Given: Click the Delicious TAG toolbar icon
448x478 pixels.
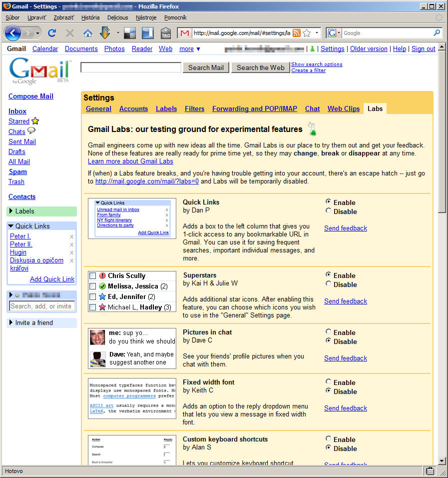Looking at the screenshot, I should click(x=166, y=33).
